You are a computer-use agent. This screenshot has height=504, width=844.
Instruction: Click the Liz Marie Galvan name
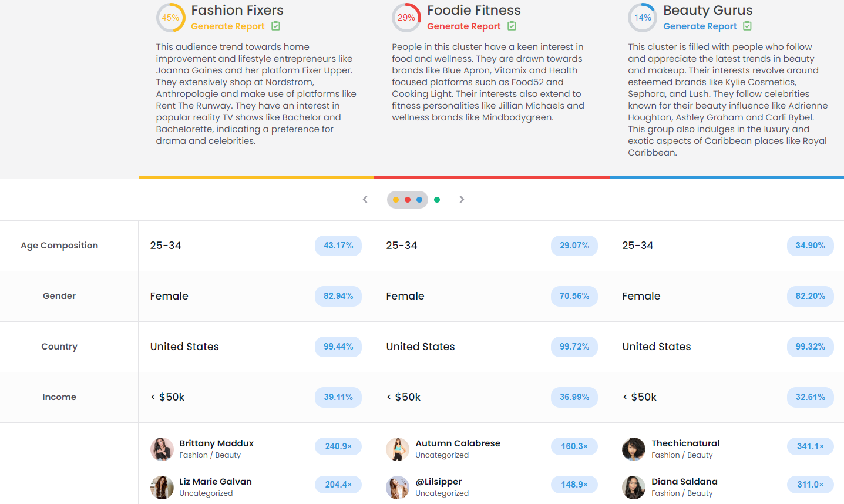pos(216,482)
